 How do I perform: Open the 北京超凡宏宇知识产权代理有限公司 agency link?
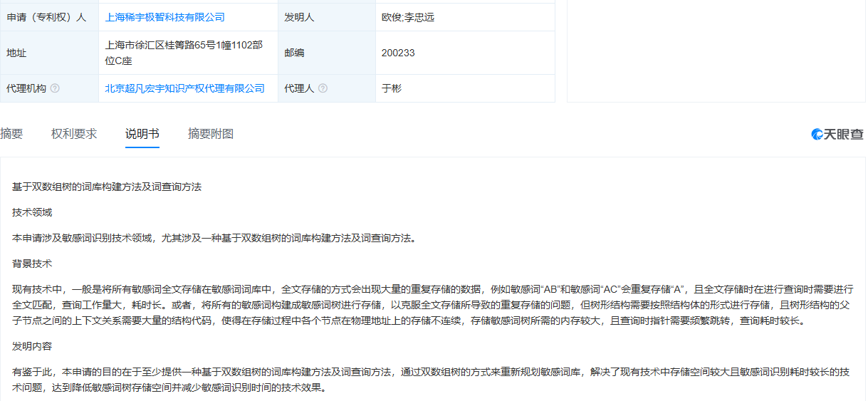pos(184,88)
